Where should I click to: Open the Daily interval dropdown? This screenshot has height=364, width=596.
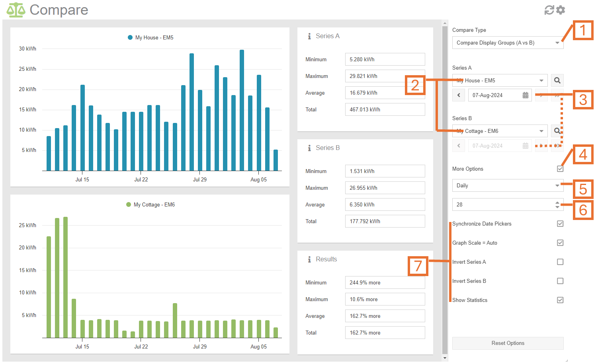coord(508,185)
